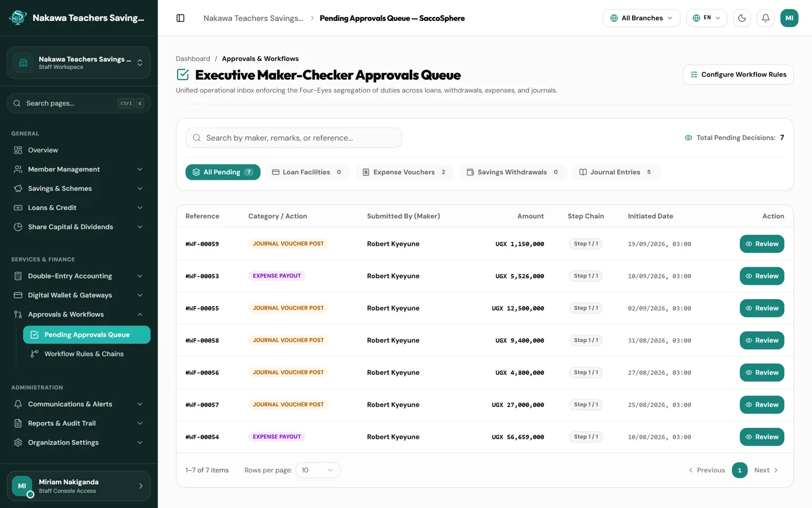Expand Loans & Credit section
812x508 pixels.
point(79,208)
